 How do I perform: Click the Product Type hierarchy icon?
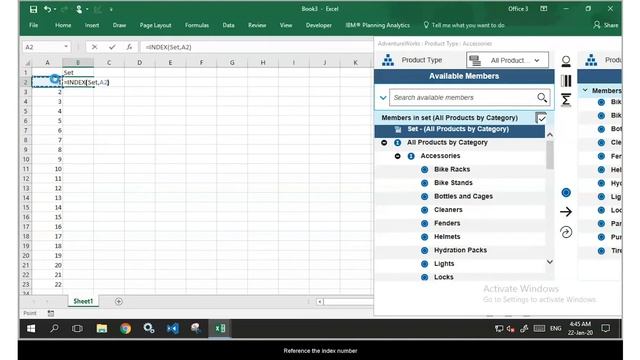(x=388, y=60)
